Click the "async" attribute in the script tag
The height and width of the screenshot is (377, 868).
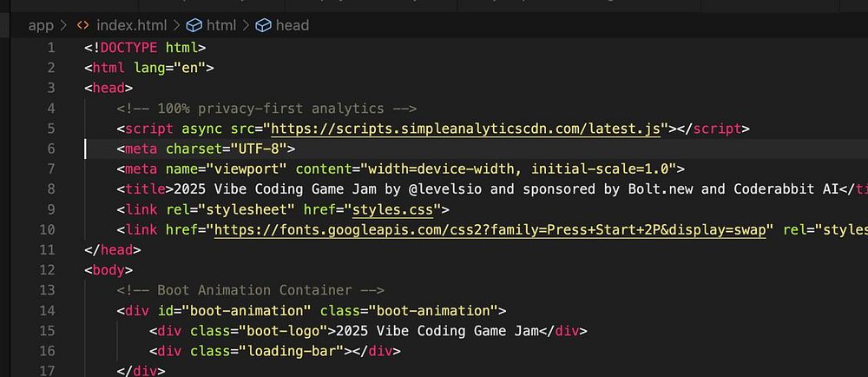click(202, 129)
